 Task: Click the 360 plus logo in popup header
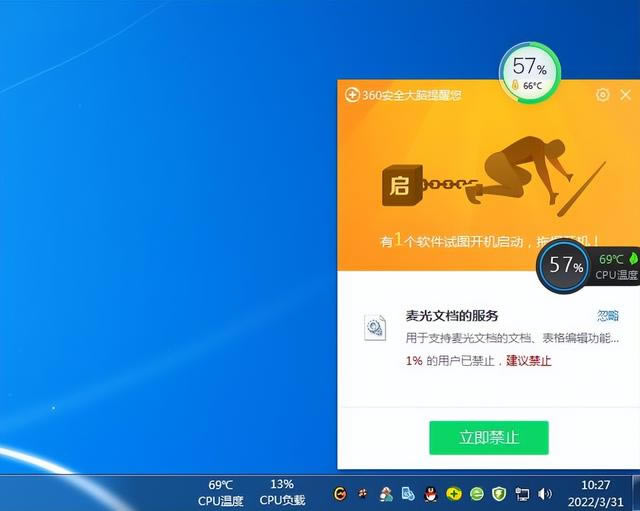coord(352,95)
